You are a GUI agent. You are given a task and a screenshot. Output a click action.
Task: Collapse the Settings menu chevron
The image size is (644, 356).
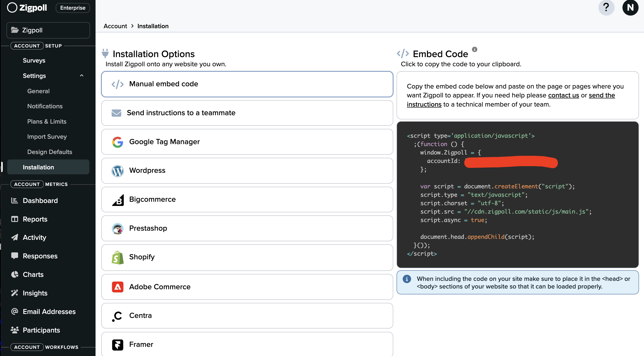(81, 76)
